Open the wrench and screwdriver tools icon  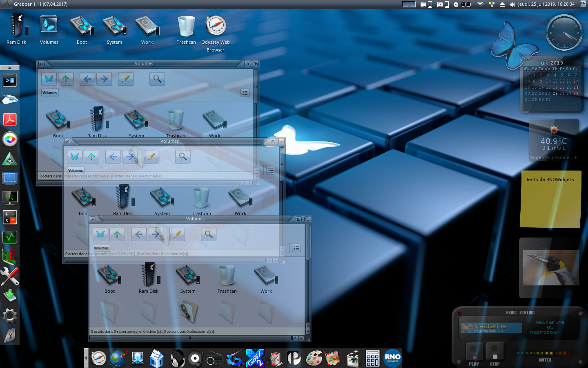point(10,276)
